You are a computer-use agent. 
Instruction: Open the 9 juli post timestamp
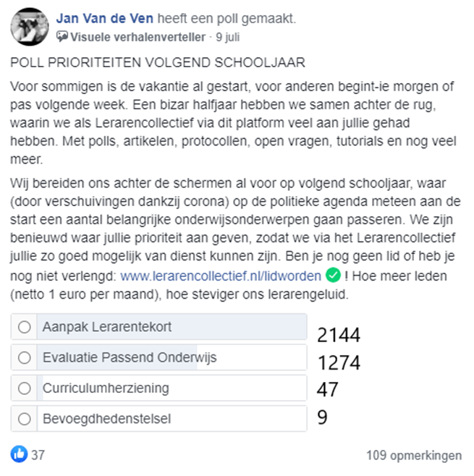[x=228, y=37]
